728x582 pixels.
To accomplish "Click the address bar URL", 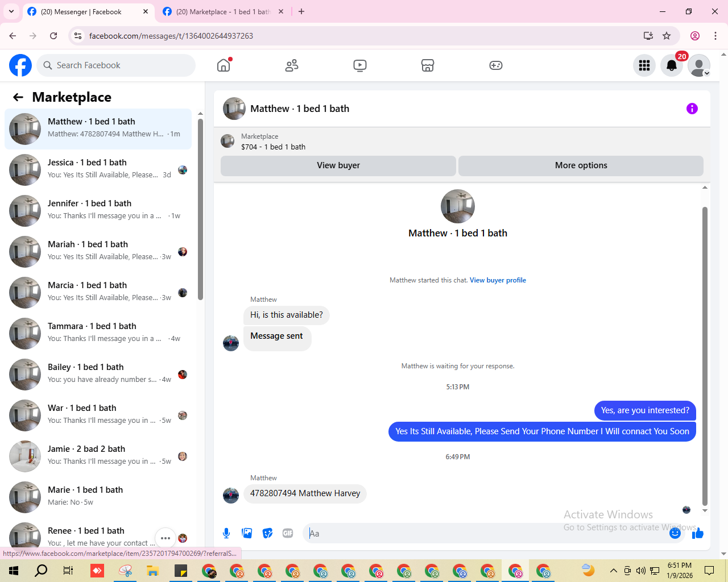I will tap(171, 36).
